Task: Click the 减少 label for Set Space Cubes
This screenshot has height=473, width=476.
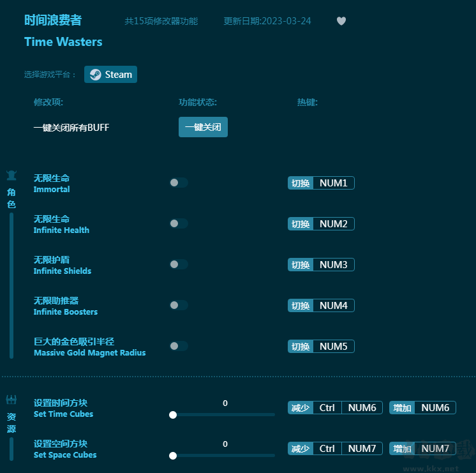Action: (301, 448)
